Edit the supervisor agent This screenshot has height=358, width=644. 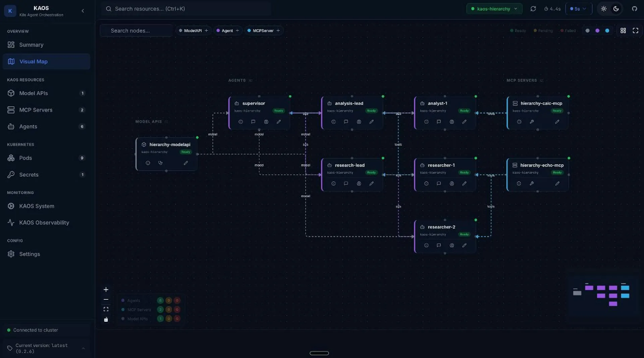[279, 122]
